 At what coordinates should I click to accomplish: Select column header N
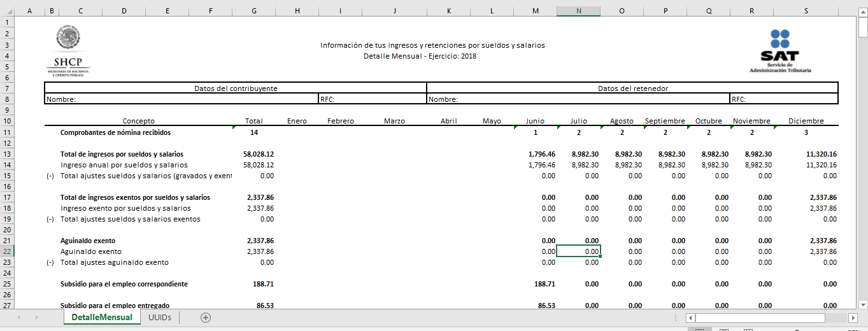point(578,11)
